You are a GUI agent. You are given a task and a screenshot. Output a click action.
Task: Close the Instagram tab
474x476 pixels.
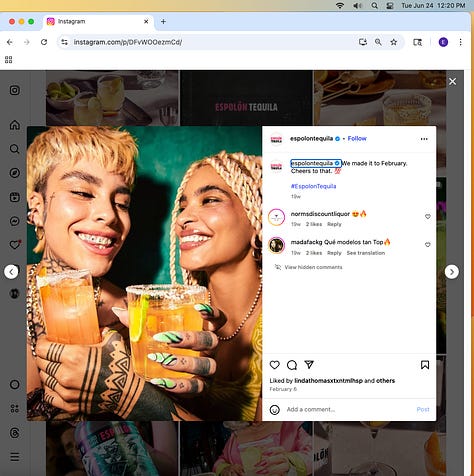146,22
